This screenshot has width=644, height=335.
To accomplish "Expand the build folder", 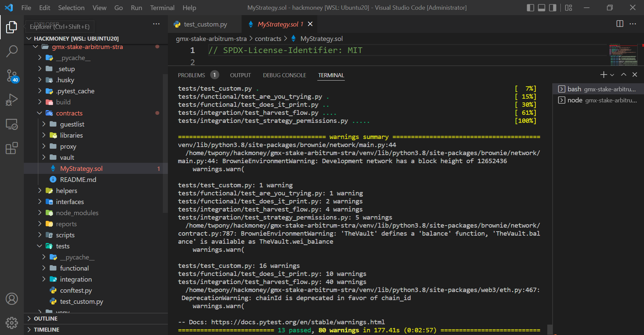I will click(x=96, y=102).
